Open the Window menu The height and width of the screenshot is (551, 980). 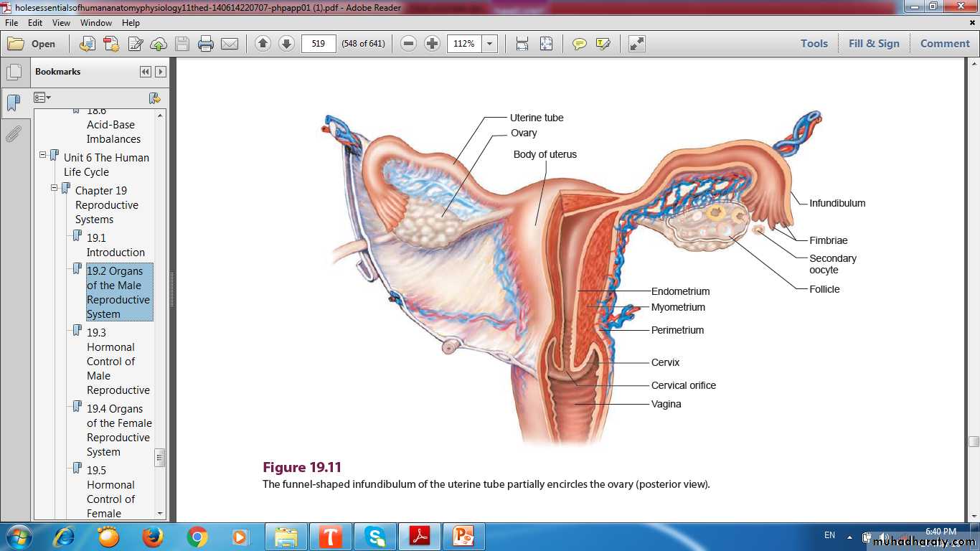[x=95, y=23]
